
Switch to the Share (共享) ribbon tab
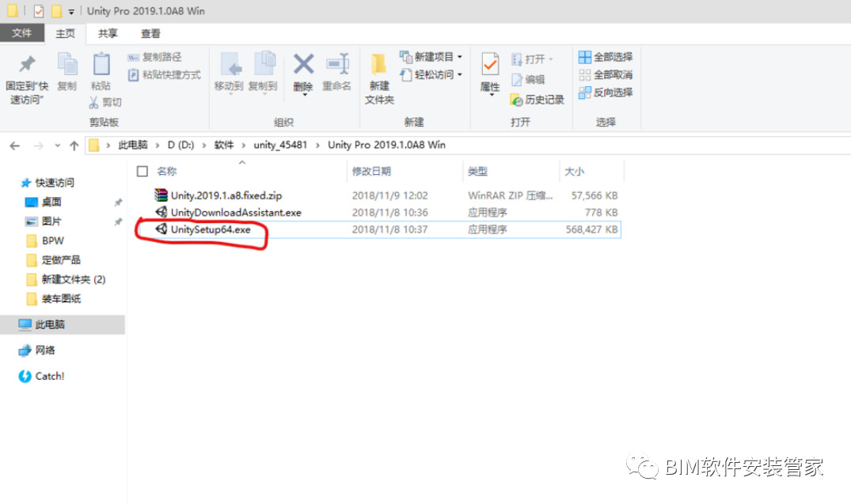(108, 34)
